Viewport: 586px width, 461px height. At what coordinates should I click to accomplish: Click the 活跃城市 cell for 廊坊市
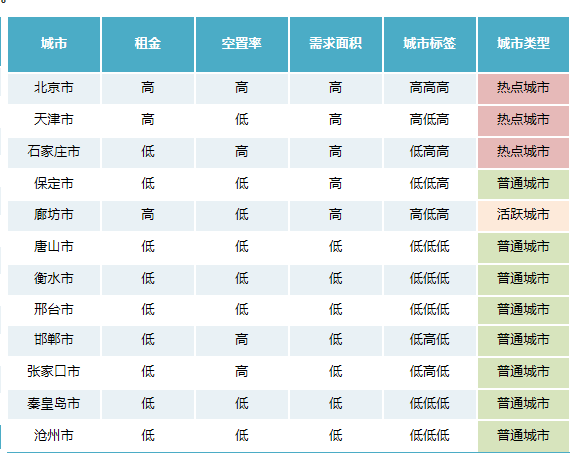tap(524, 216)
